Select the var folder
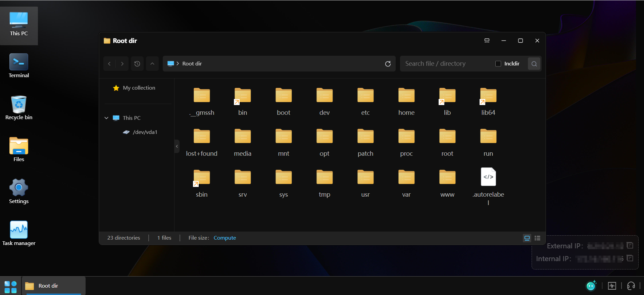Image resolution: width=644 pixels, height=295 pixels. [x=406, y=184]
